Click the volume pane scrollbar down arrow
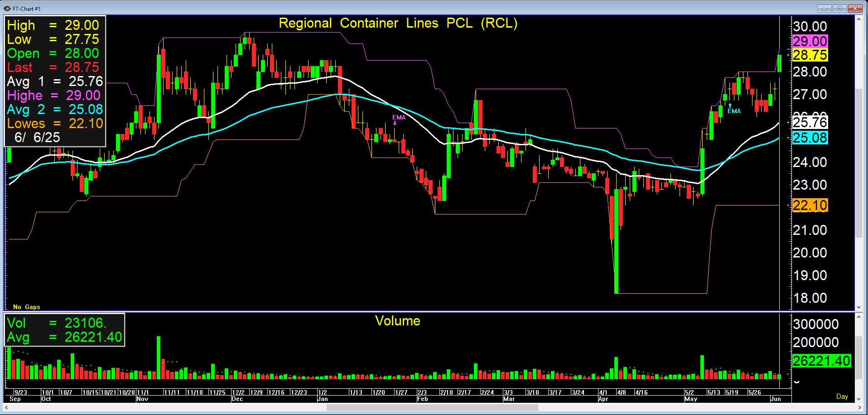The width and height of the screenshot is (868, 415). [x=858, y=399]
